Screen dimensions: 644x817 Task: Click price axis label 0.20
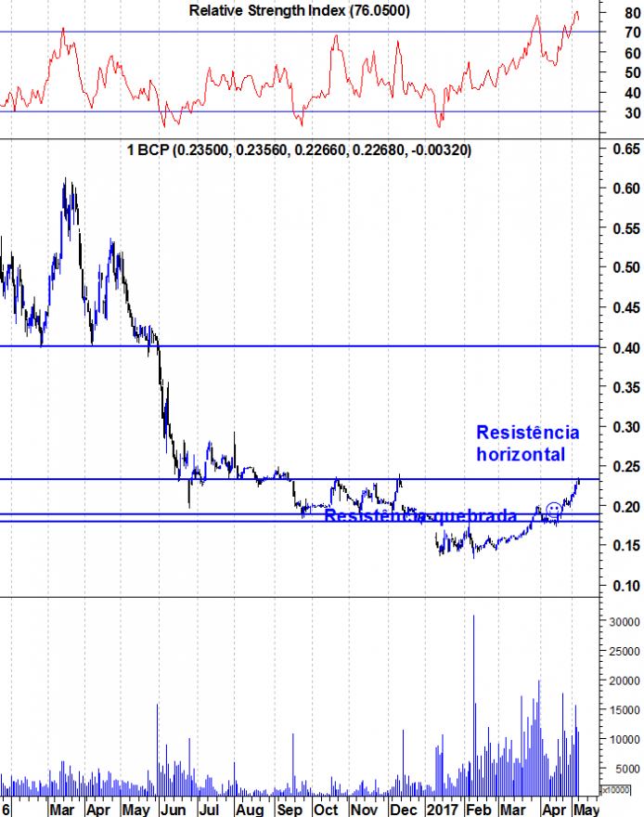626,507
